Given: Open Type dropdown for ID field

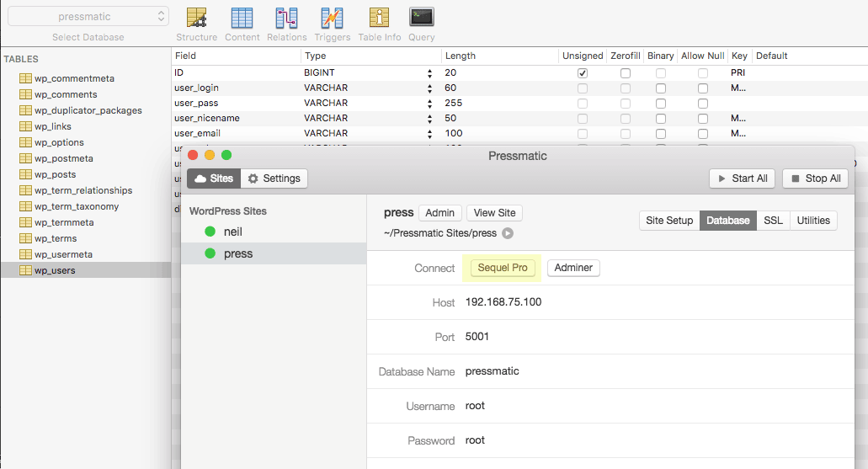Looking at the screenshot, I should click(429, 73).
